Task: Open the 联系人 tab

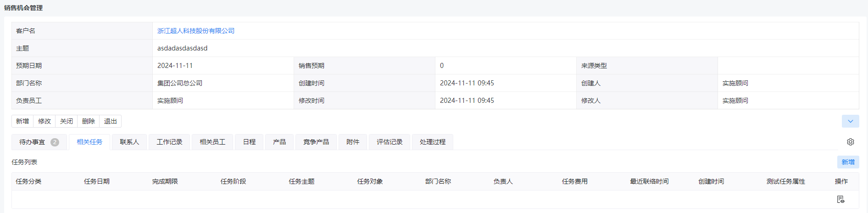Action: click(129, 142)
